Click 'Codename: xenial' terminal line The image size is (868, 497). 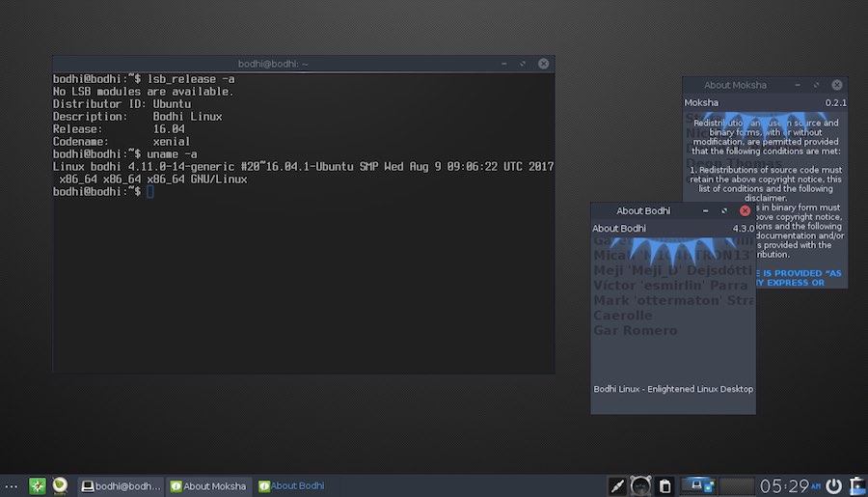122,141
